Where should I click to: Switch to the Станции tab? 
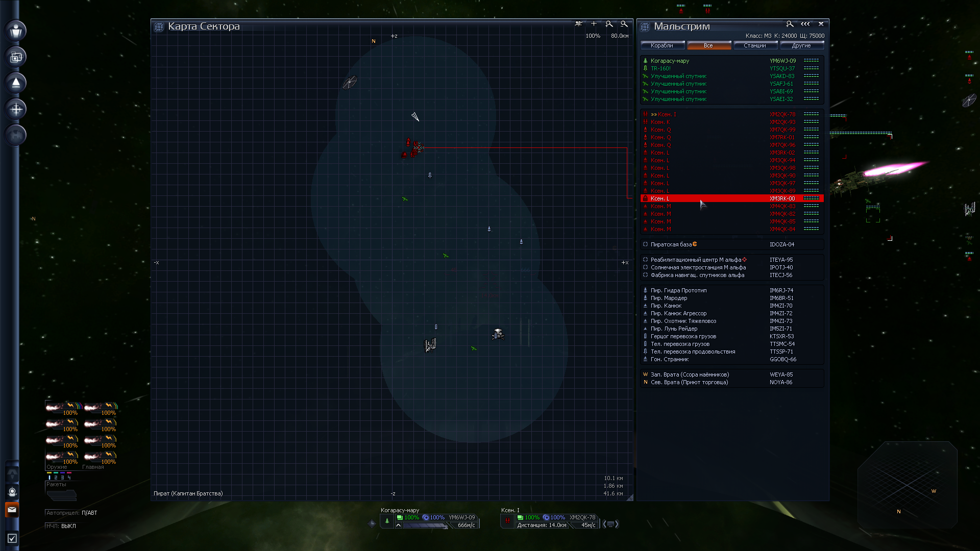(x=755, y=45)
